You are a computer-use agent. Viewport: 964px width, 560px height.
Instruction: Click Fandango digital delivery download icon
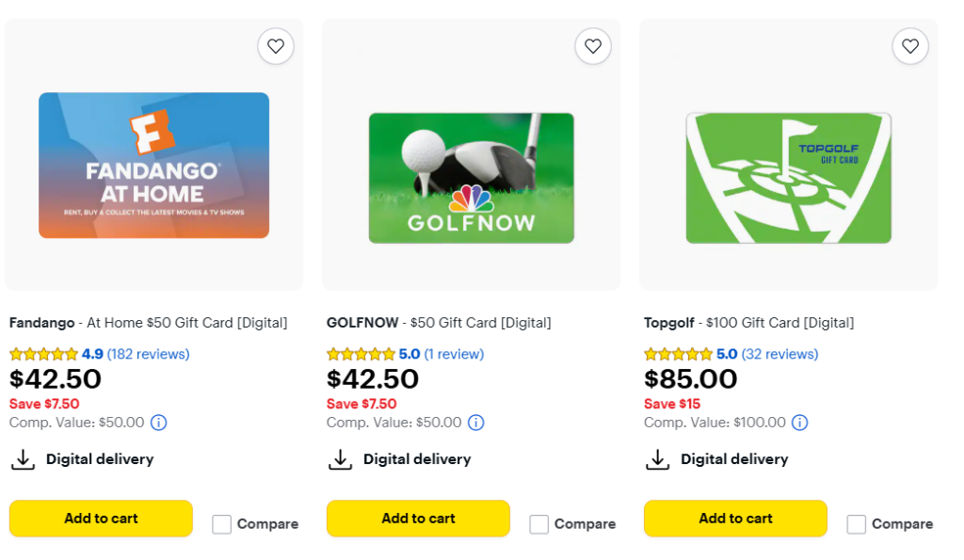tap(22, 459)
